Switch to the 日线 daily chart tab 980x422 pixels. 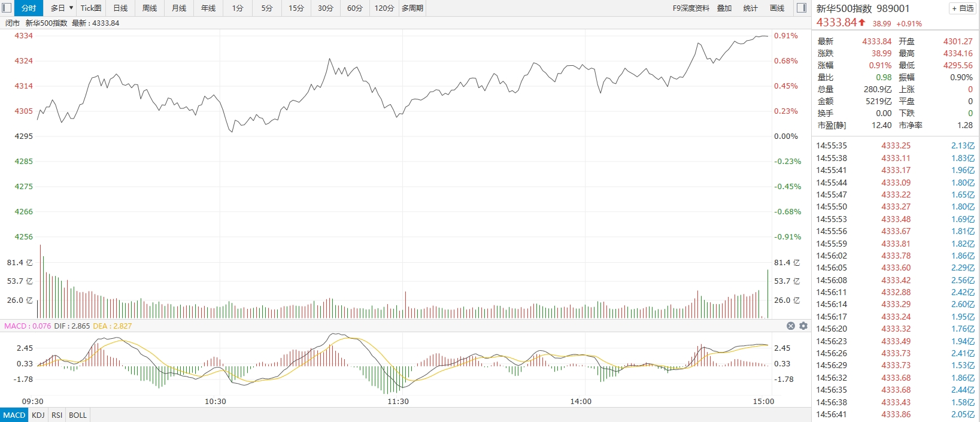pyautogui.click(x=120, y=8)
